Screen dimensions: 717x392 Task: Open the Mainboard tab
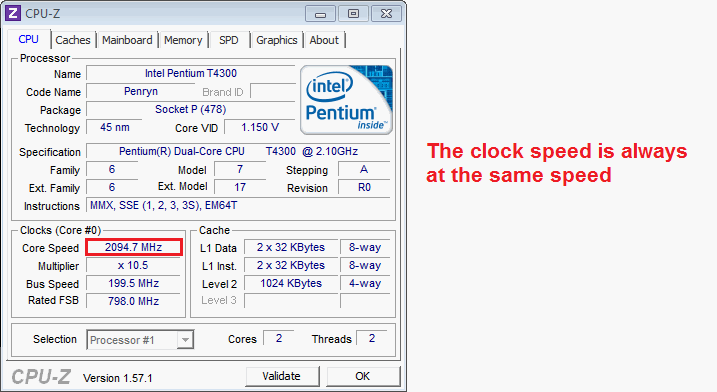coord(127,40)
